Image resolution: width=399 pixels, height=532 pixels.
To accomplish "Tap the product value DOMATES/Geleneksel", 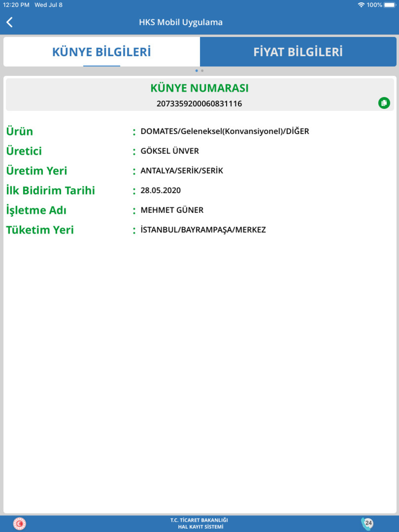I will [224, 131].
